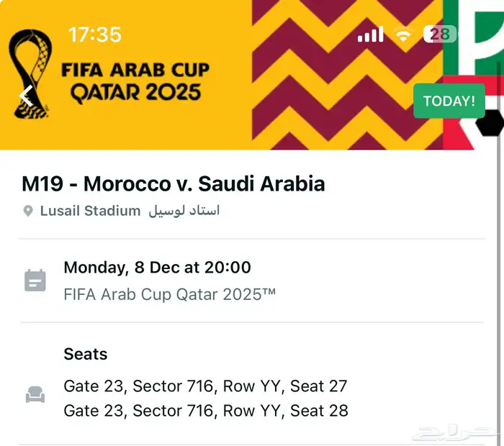Select the Seat 27 ticket line
504x446 pixels.
[x=205, y=386]
